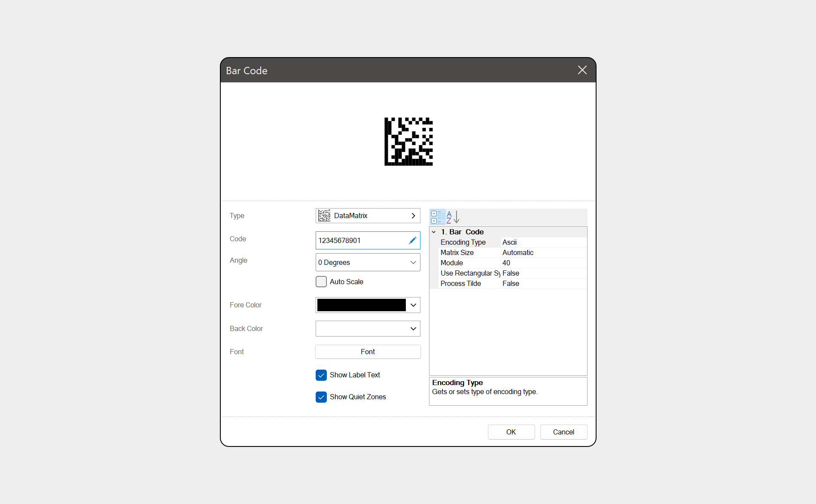Enable the Auto Scale checkbox
The image size is (816, 504).
321,282
